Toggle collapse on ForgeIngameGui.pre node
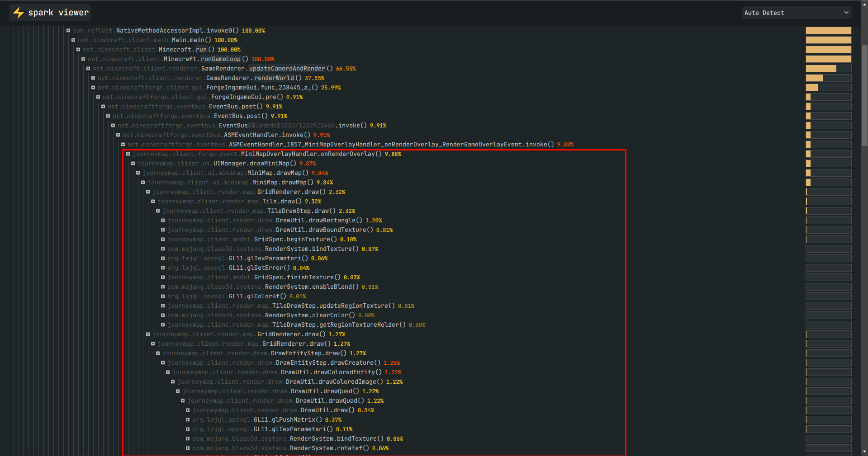This screenshot has height=456, width=868. (x=98, y=97)
